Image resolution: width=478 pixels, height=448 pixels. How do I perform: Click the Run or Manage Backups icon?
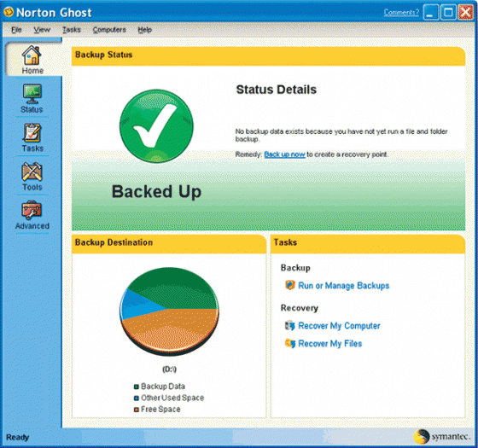(290, 285)
